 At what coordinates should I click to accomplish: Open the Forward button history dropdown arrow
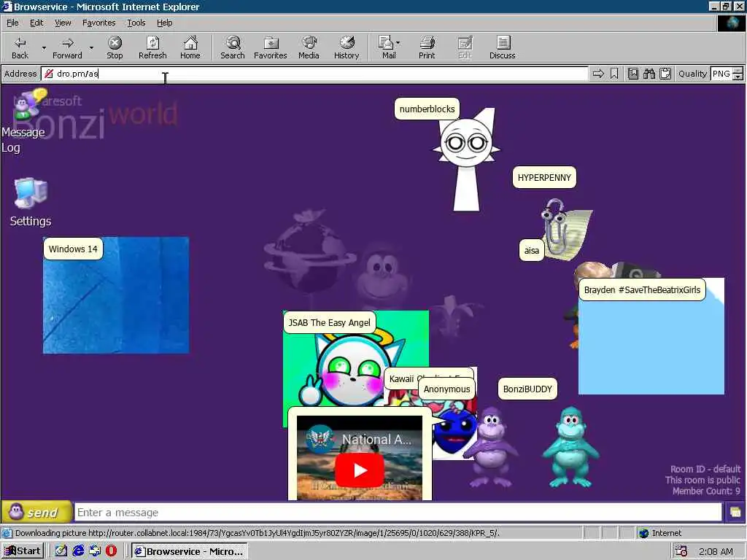point(91,47)
